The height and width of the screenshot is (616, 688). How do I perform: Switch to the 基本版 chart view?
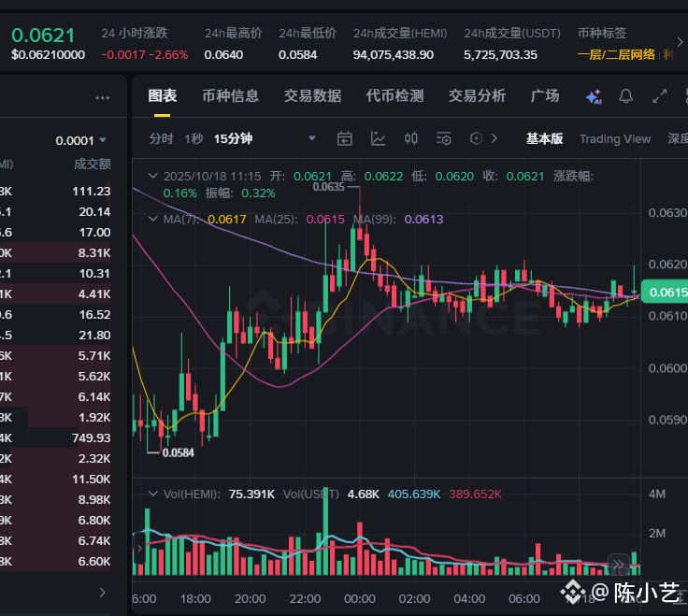click(544, 138)
